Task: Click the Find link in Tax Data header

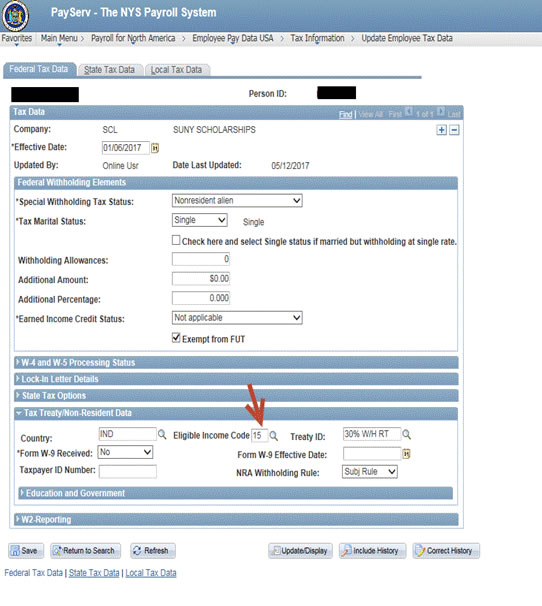Action: coord(346,114)
